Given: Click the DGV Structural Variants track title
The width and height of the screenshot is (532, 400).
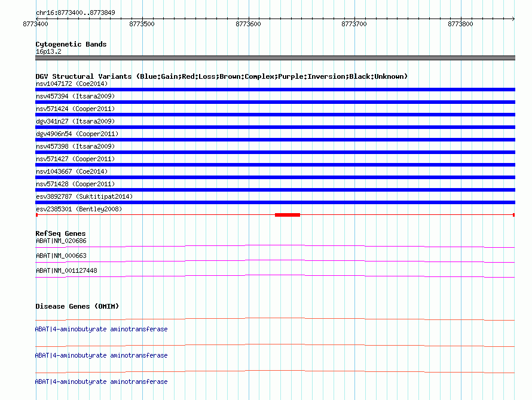Looking at the screenshot, I should [222, 76].
